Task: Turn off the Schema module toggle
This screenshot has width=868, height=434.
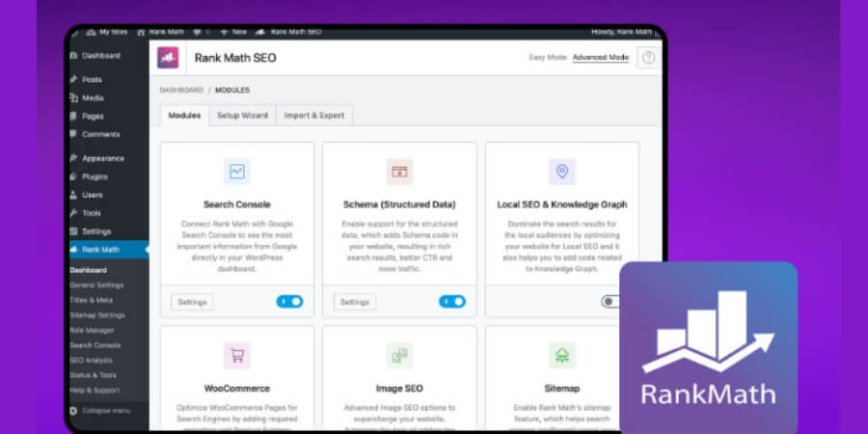Action: tap(451, 302)
